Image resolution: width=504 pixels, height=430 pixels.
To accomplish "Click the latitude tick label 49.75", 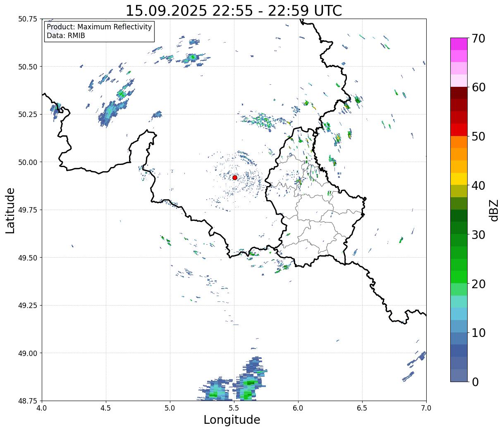I will coord(28,210).
